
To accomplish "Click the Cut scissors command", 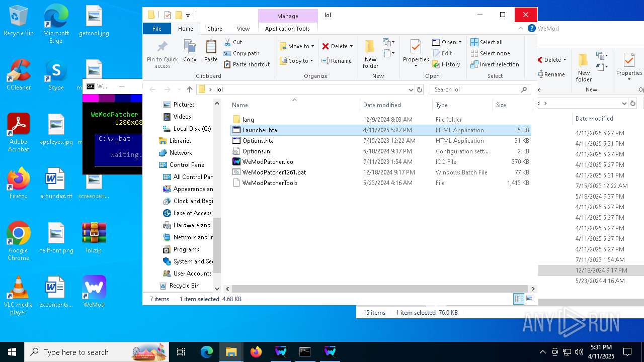I will (233, 42).
